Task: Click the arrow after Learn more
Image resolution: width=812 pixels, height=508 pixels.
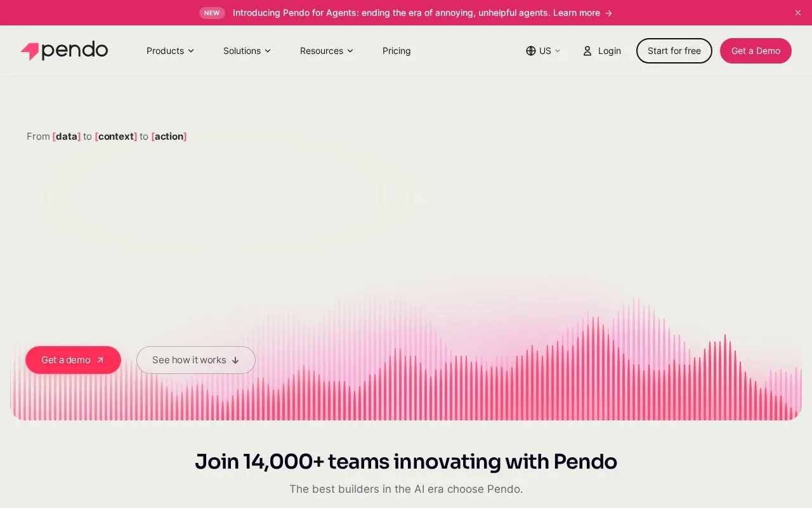Action: click(608, 13)
